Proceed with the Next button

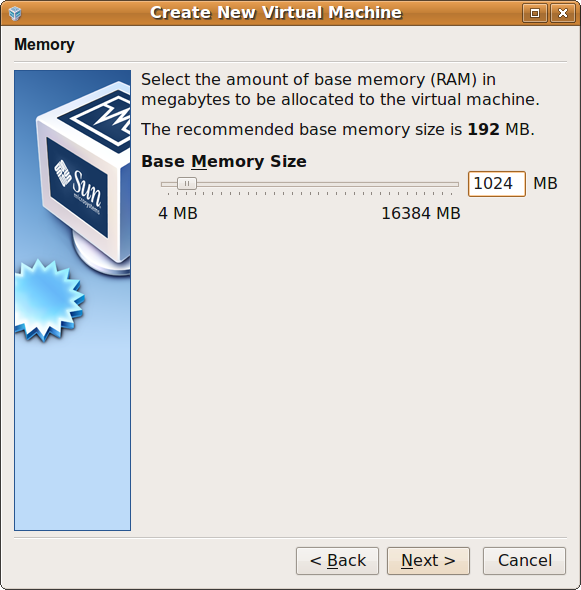pyautogui.click(x=428, y=561)
